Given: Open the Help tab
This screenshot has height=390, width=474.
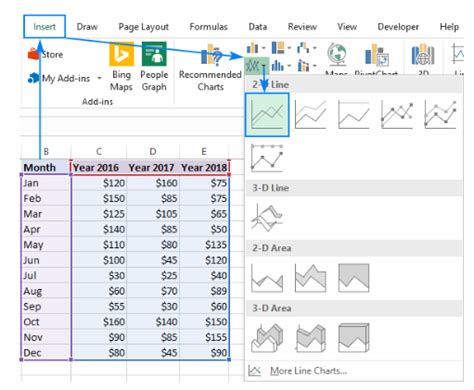Looking at the screenshot, I should point(449,27).
